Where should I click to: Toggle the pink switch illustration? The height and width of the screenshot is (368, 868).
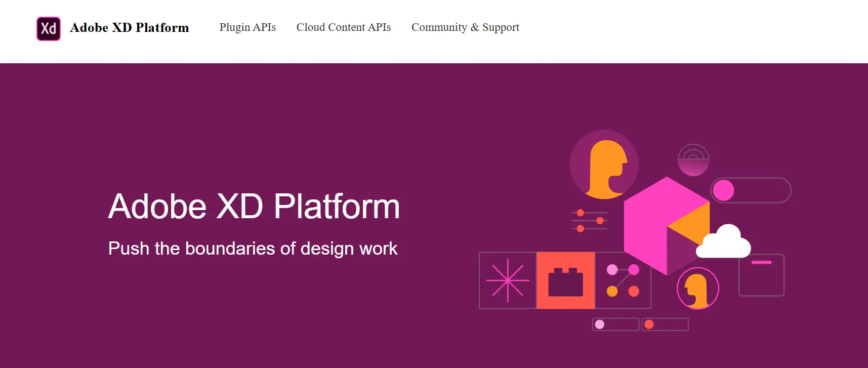click(751, 190)
